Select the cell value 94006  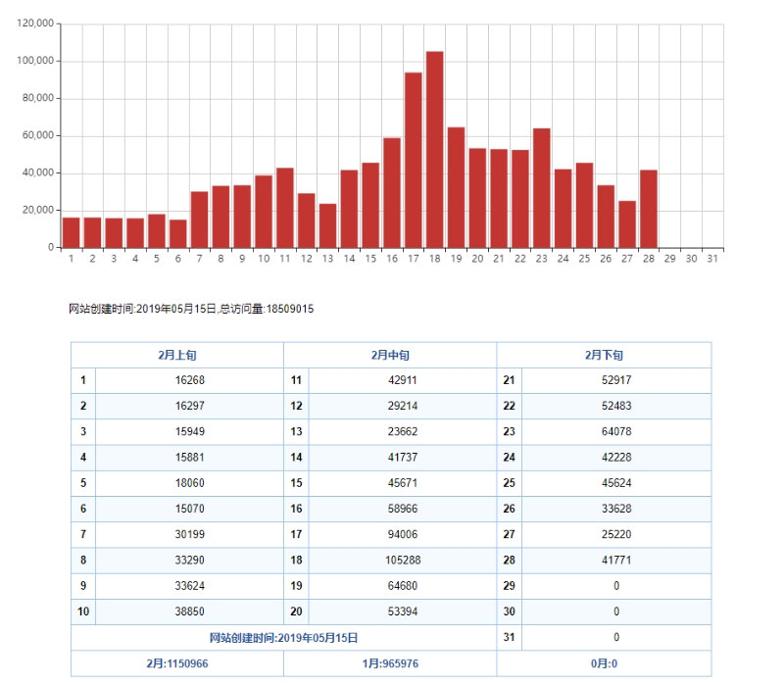(403, 534)
